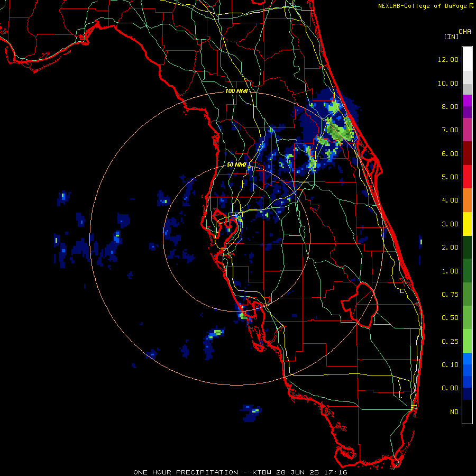The width and height of the screenshot is (476, 476).
Task: Click the 6.00 legend value
Action: [x=450, y=153]
